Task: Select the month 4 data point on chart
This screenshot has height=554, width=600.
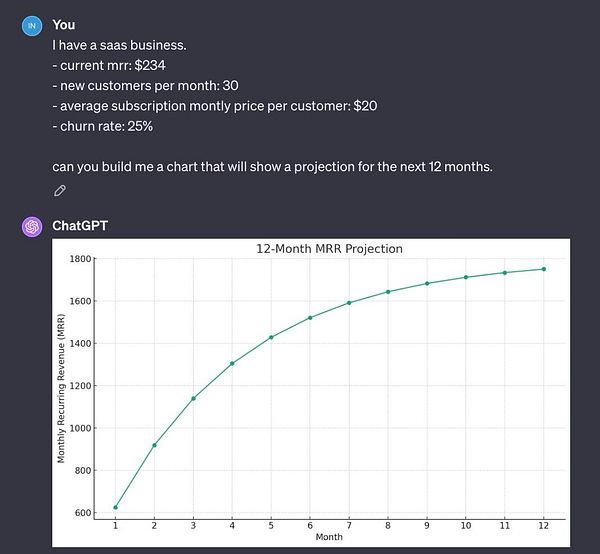Action: [x=232, y=363]
